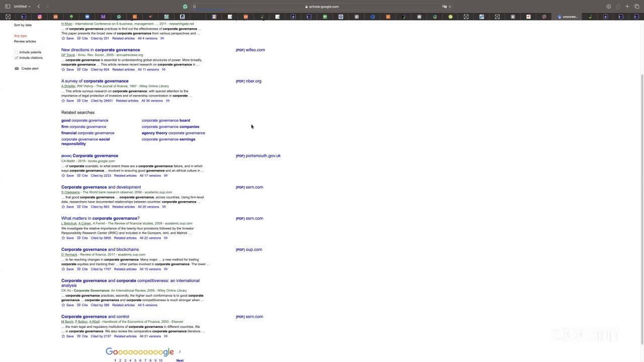Save 'Corporate governance and blockchains' result
The image size is (644, 362).
[67, 269]
